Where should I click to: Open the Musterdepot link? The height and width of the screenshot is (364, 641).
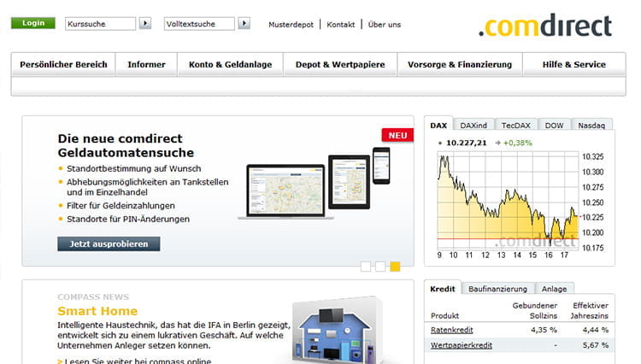[x=291, y=25]
